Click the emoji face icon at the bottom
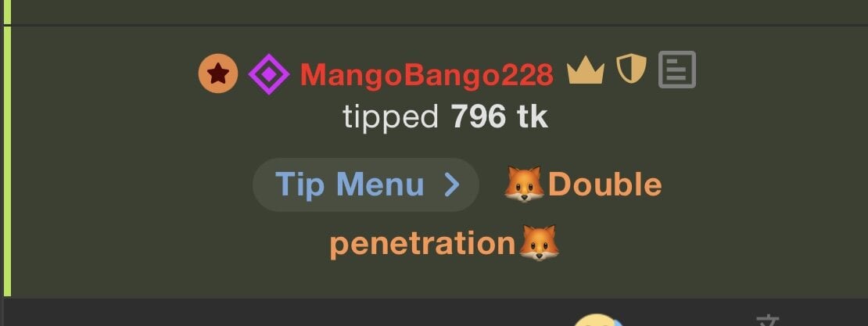Screen dimensions: 868x326 (598, 320)
